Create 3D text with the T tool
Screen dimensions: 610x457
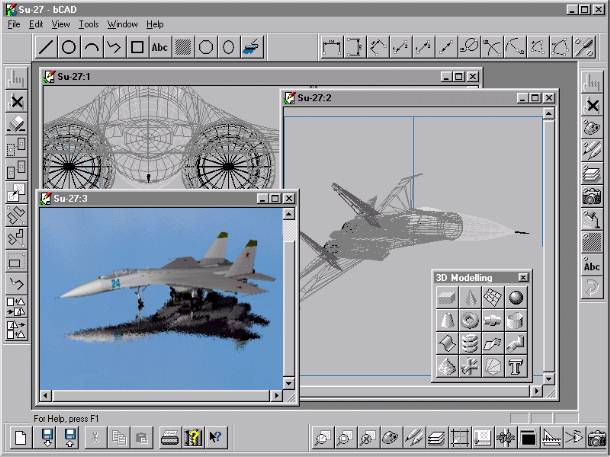515,367
